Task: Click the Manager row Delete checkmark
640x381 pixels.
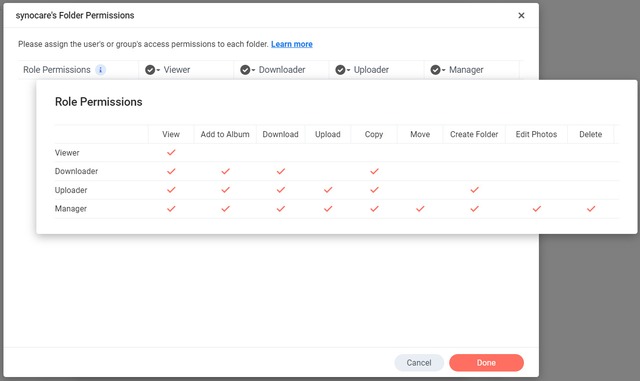Action: [x=591, y=209]
